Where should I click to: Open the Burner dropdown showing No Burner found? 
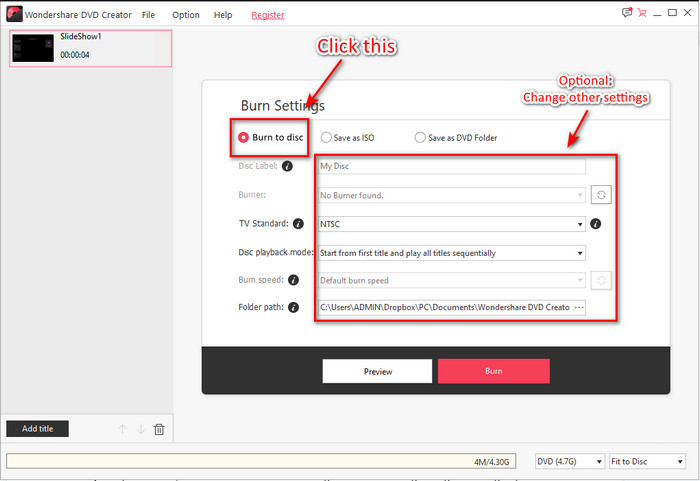[x=451, y=195]
